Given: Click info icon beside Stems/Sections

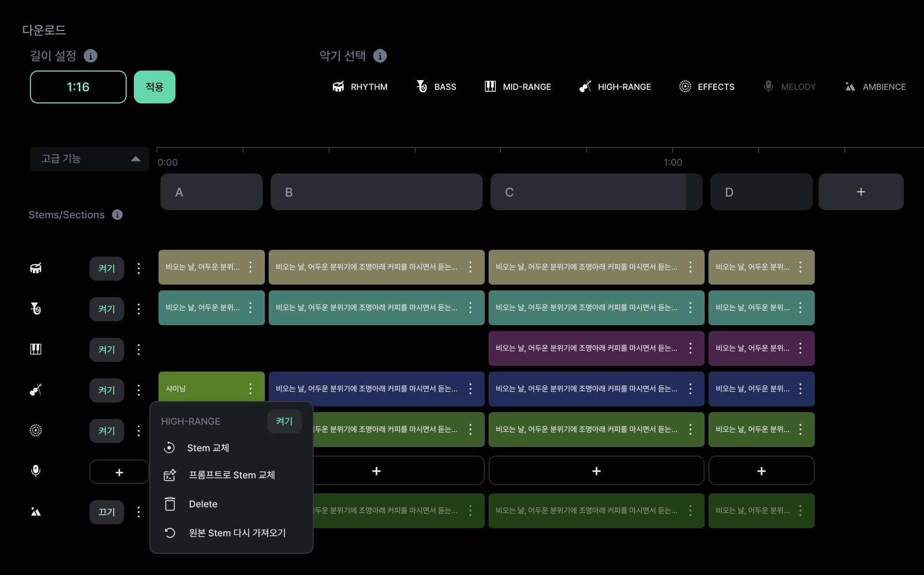Looking at the screenshot, I should [117, 215].
